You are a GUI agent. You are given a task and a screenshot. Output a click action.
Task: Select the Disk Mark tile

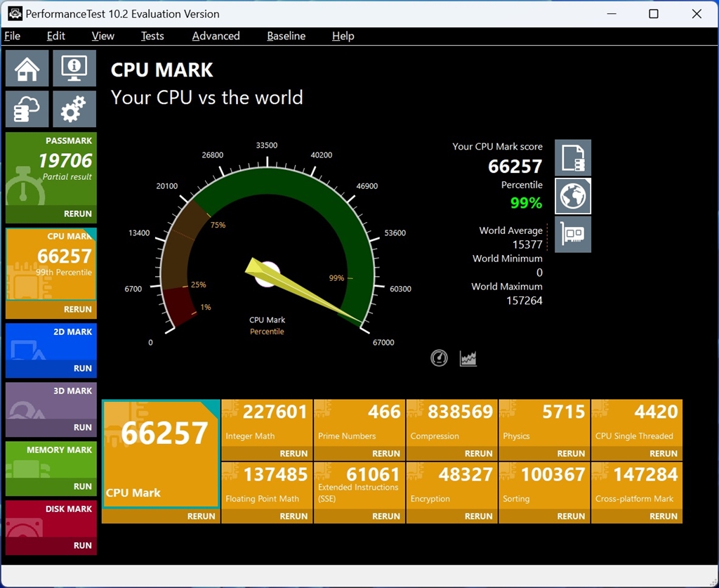pos(51,518)
